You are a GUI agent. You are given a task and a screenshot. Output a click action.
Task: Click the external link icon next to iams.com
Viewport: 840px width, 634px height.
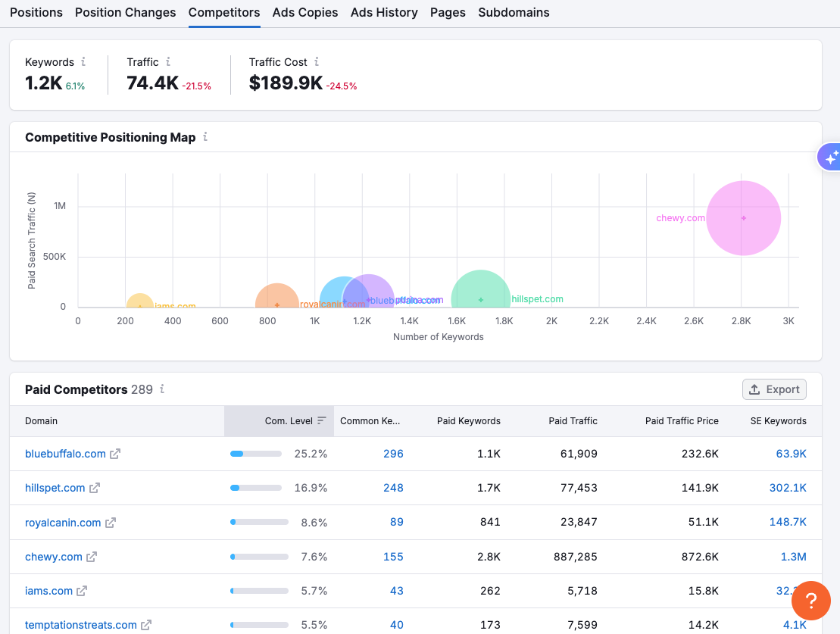pos(80,591)
